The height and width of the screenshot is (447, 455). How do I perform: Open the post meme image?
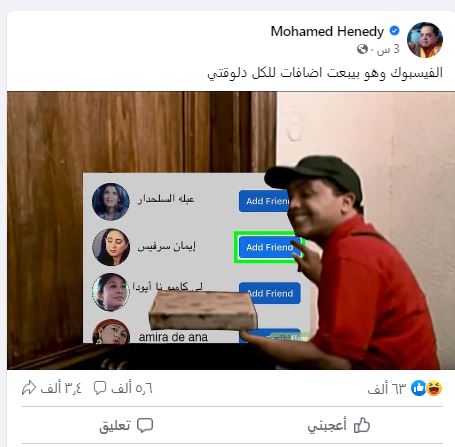(x=230, y=230)
